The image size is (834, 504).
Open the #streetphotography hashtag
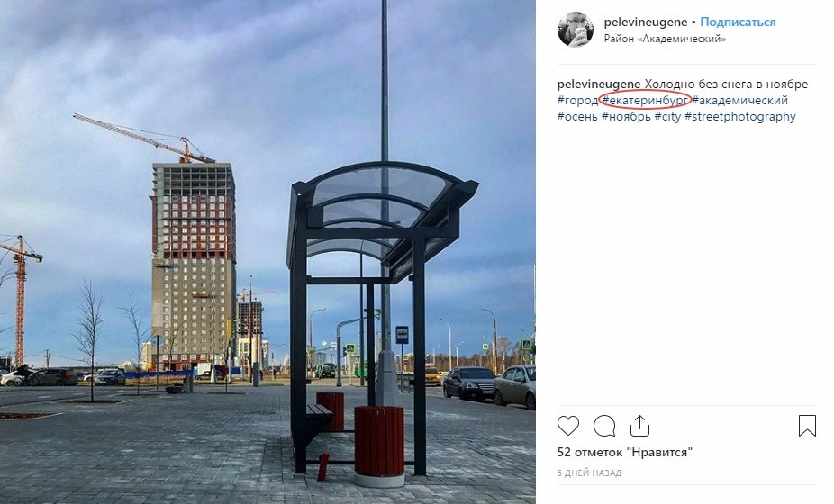[739, 117]
